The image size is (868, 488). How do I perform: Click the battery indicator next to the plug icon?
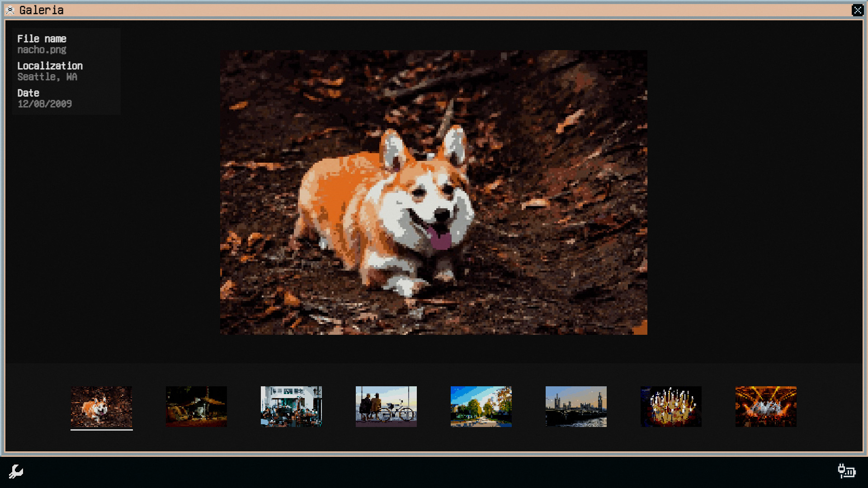pyautogui.click(x=850, y=473)
